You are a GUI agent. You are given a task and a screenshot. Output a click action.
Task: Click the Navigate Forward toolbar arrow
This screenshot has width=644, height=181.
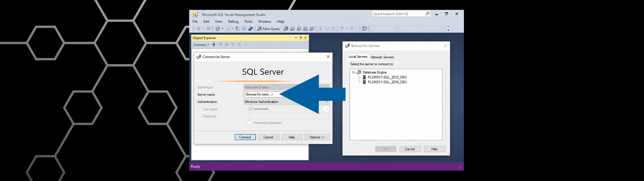(209, 29)
